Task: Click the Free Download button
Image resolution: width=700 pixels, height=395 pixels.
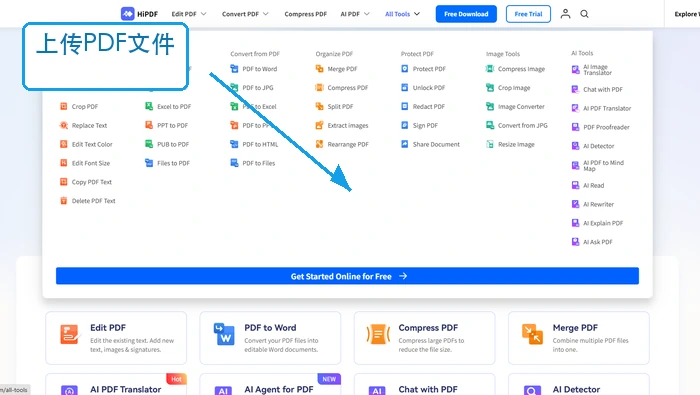Action: point(466,14)
